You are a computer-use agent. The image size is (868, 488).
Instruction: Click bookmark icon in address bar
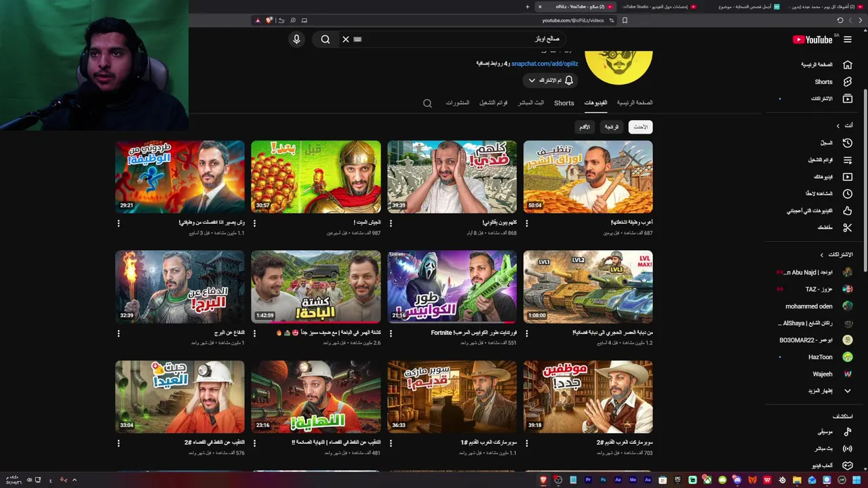coord(625,20)
